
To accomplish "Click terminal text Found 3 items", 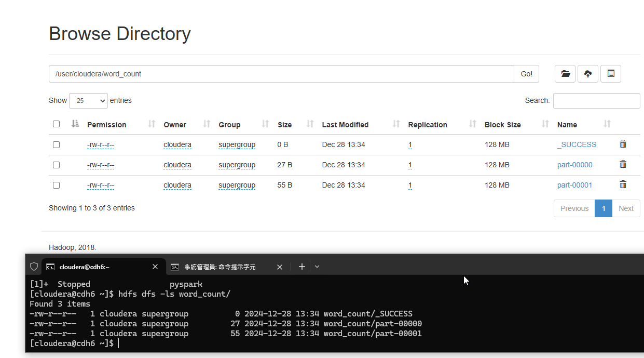I will [60, 304].
